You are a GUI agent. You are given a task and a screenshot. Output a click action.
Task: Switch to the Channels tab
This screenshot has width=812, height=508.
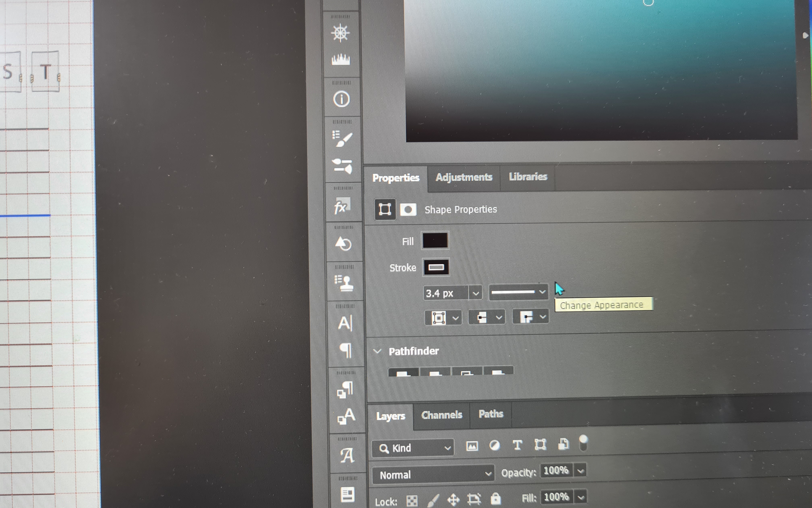(442, 415)
